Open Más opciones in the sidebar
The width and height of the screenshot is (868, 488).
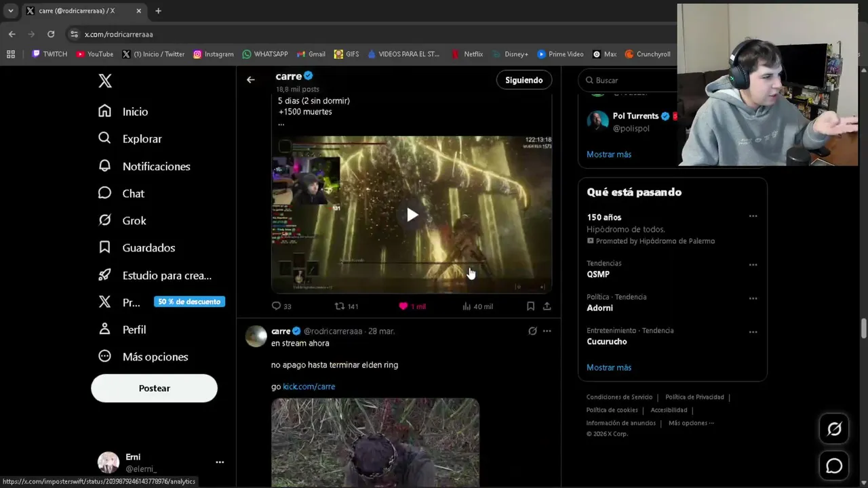click(143, 357)
